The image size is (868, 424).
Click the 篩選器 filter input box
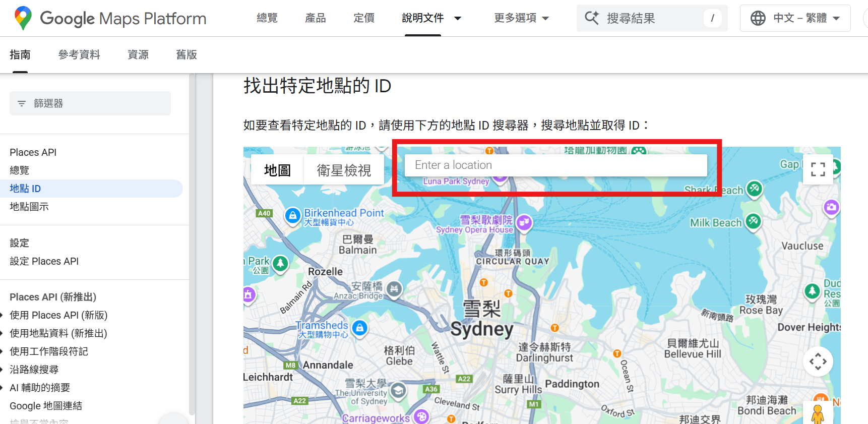90,103
